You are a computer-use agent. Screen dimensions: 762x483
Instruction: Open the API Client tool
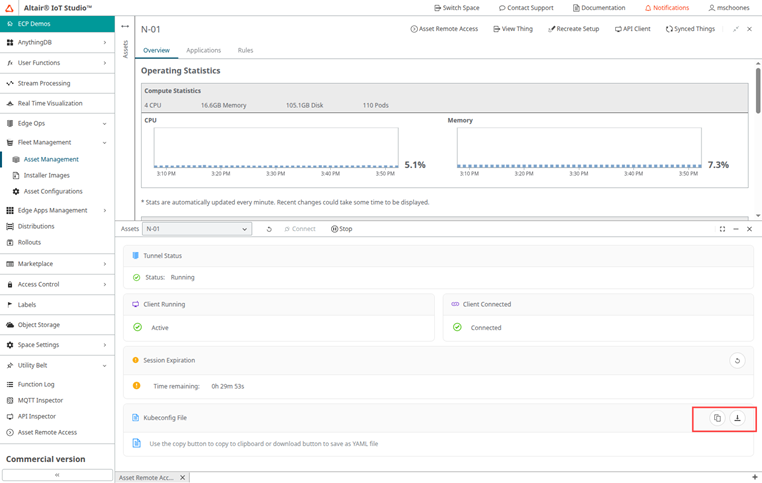pos(632,29)
